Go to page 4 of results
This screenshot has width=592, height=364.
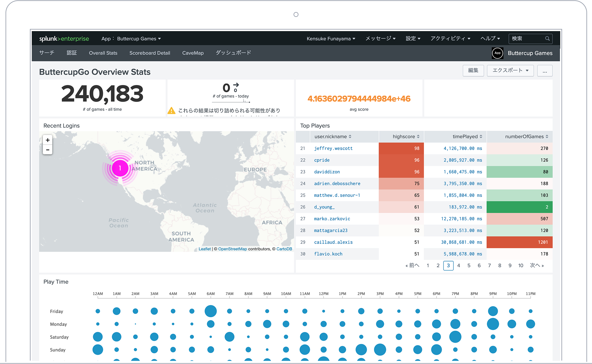coord(458,265)
